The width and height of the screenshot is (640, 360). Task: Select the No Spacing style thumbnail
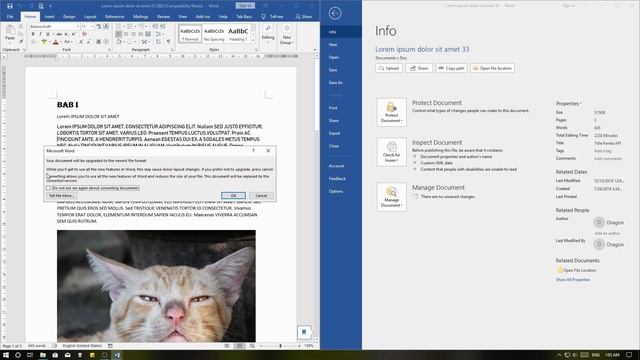coord(214,33)
